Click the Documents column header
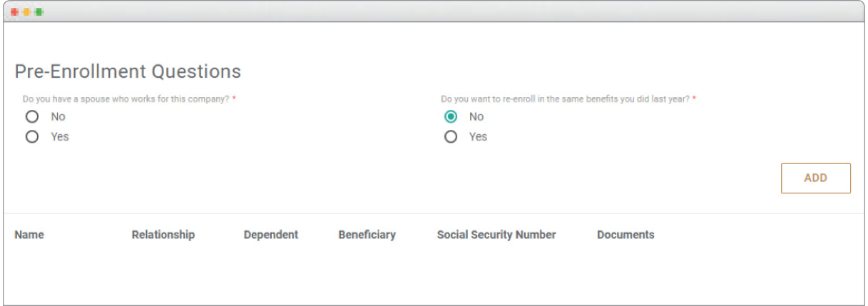 click(x=626, y=235)
